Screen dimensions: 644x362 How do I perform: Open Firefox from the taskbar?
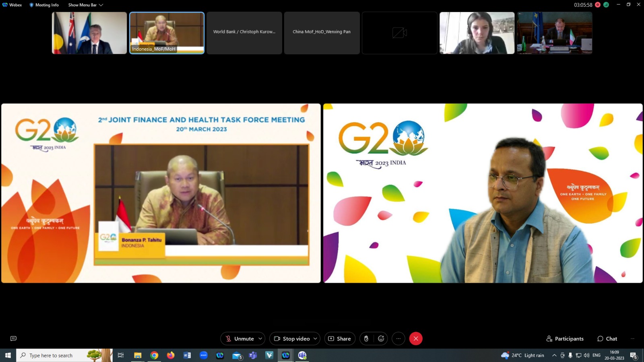point(171,355)
